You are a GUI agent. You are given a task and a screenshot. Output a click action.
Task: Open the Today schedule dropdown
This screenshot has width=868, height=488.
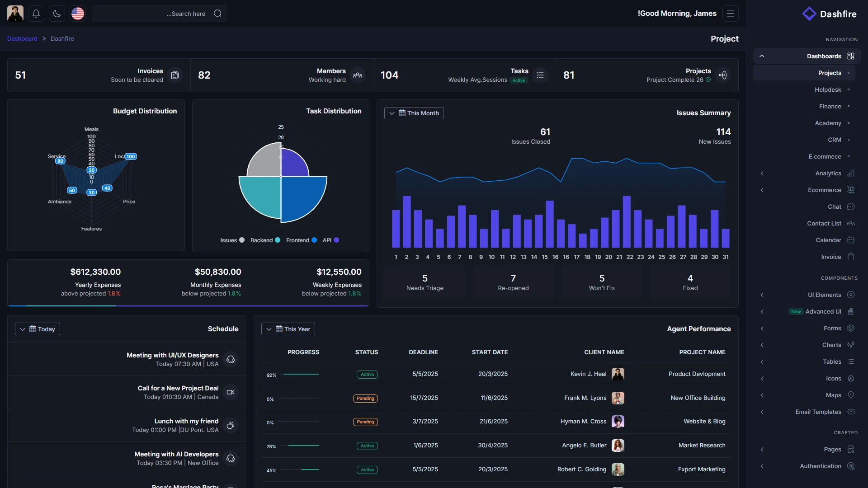point(38,329)
